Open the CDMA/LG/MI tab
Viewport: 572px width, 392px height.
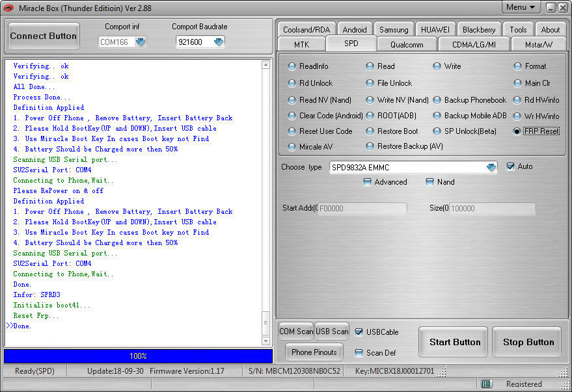(474, 44)
